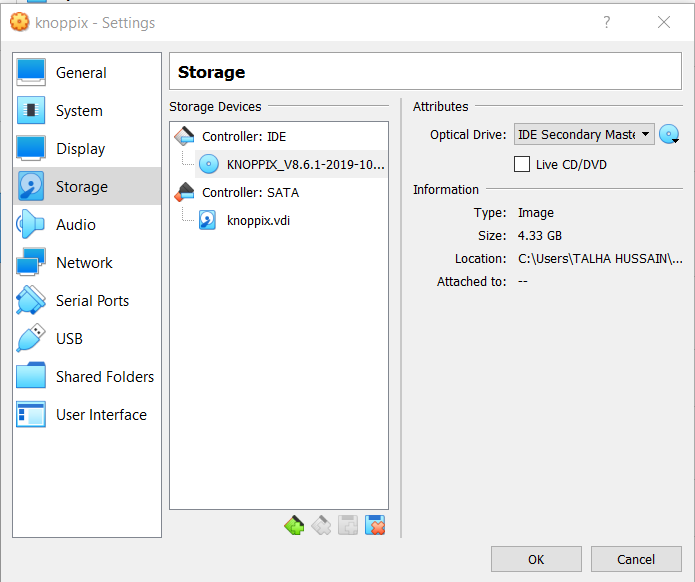This screenshot has height=582, width=695.
Task: Go to the Shared Folders settings
Action: (104, 377)
